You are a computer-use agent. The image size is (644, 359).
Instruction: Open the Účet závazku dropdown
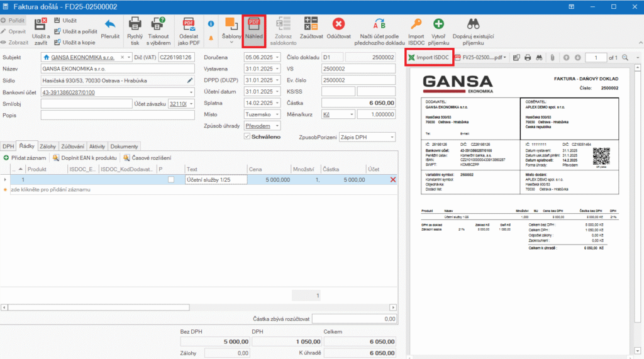point(191,104)
